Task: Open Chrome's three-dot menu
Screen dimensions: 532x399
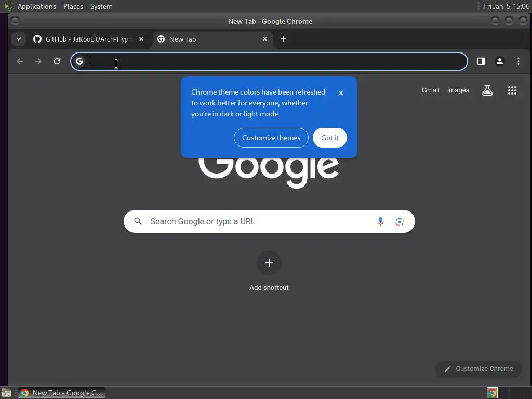Action: coord(518,61)
